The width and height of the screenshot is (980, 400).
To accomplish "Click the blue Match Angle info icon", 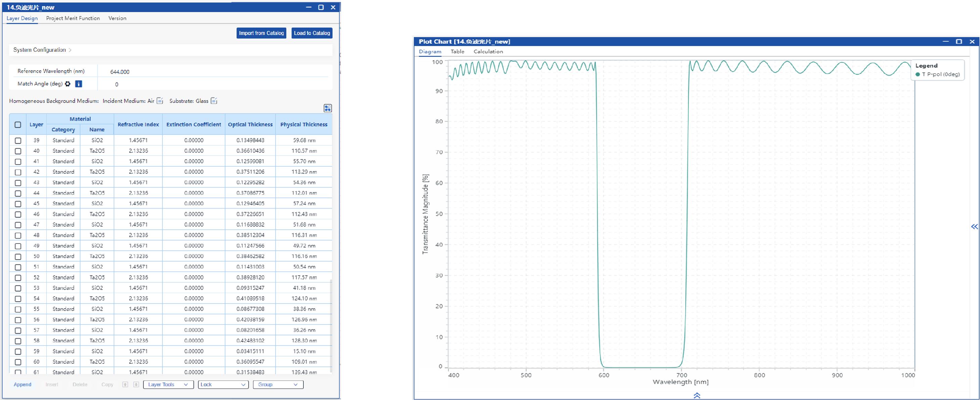I will point(79,84).
